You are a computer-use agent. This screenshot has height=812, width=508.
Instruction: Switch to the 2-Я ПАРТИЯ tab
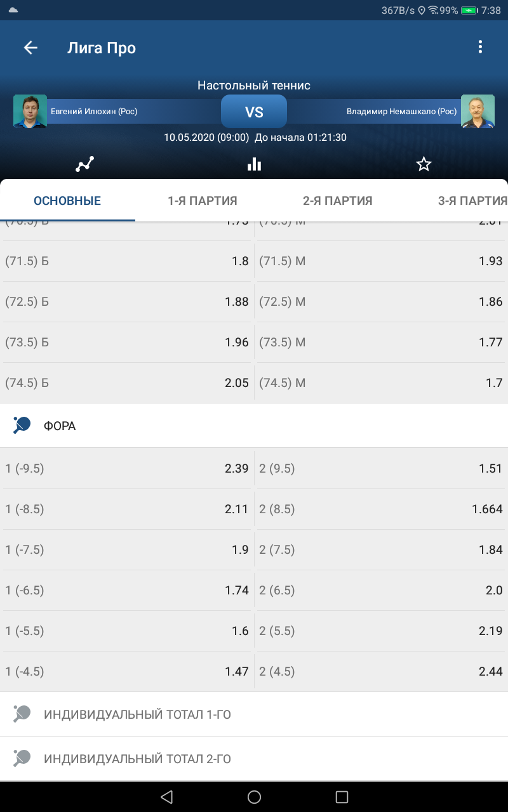pyautogui.click(x=338, y=201)
